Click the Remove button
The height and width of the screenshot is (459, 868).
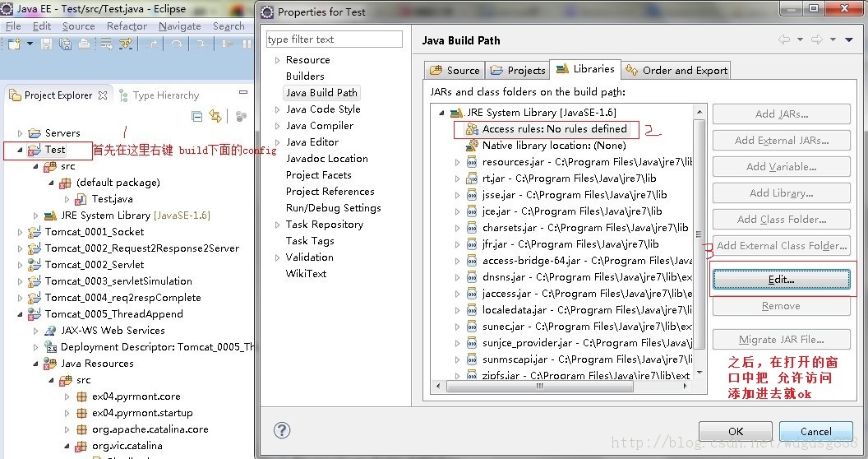click(x=781, y=306)
